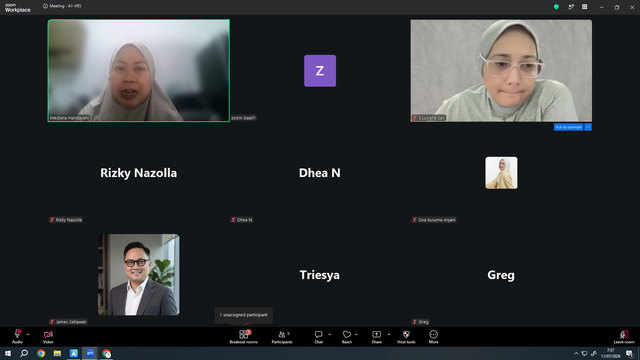
Task: Select James Setiawan's profile photo
Action: pos(139,275)
